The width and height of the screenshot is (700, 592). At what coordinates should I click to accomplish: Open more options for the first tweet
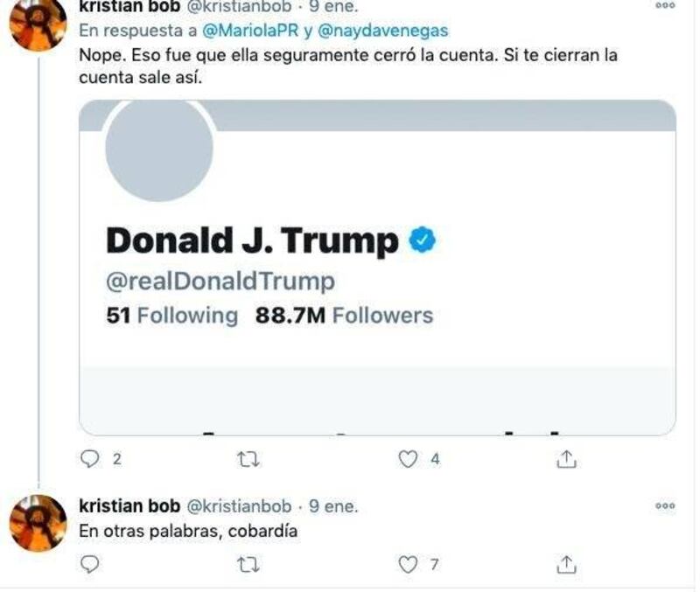pos(665,5)
